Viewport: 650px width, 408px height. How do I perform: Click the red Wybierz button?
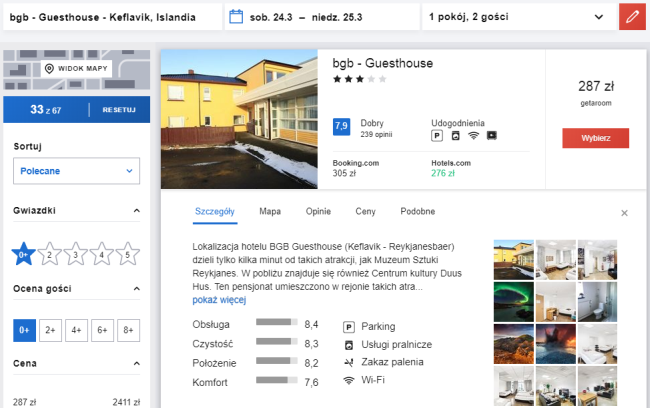pos(595,138)
